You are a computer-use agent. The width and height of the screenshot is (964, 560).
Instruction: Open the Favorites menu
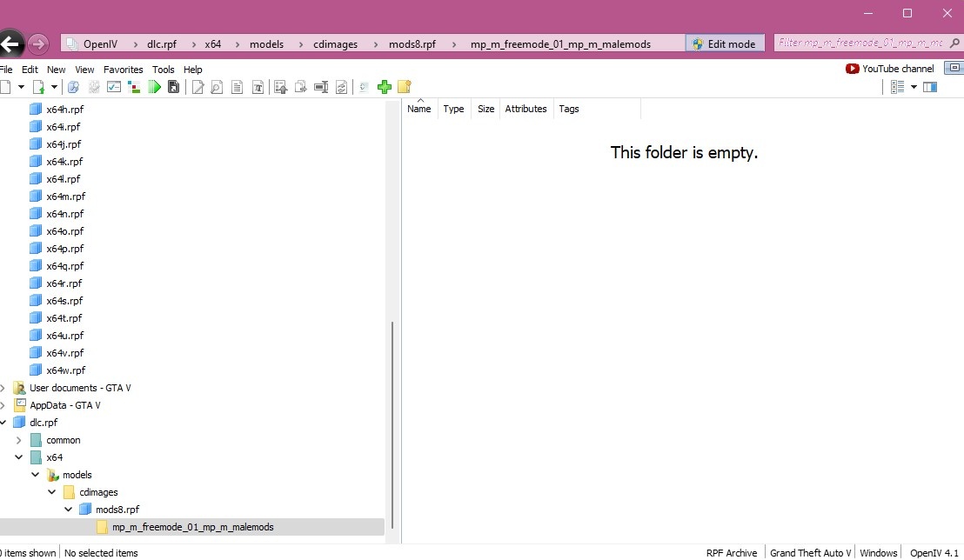(123, 70)
